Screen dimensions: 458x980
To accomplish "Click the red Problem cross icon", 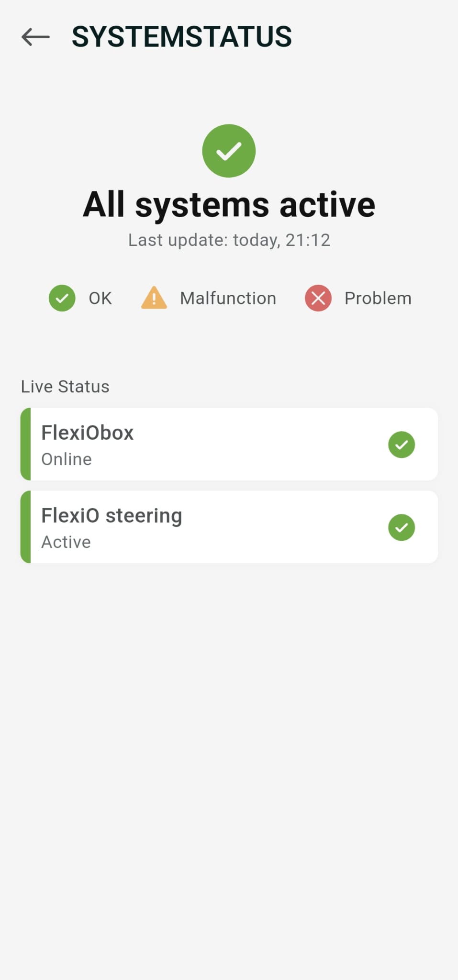I will [x=318, y=298].
